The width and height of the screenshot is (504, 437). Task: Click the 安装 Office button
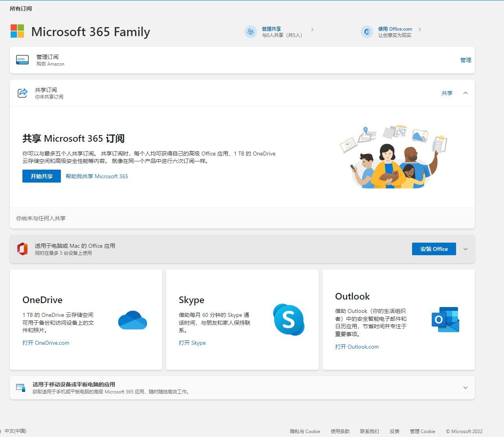434,249
